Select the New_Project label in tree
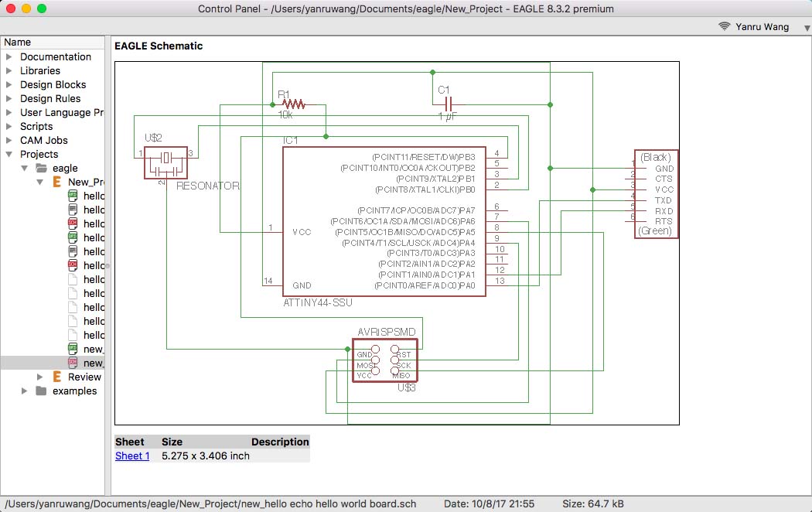The image size is (812, 512). point(86,183)
